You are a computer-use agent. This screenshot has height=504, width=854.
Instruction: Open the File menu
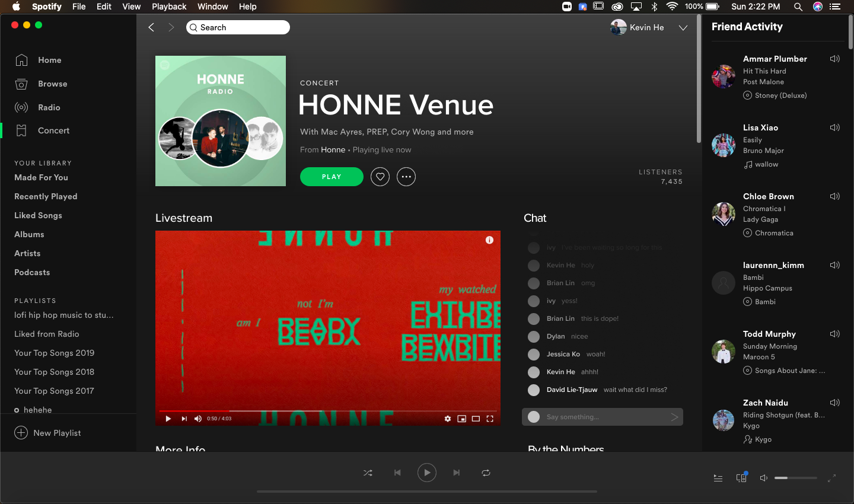tap(79, 7)
